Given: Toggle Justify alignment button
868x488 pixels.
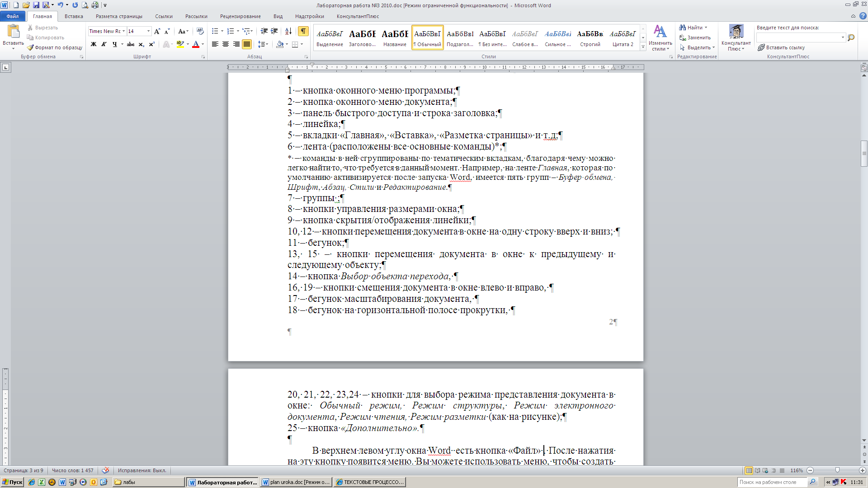Looking at the screenshot, I should click(x=246, y=44).
